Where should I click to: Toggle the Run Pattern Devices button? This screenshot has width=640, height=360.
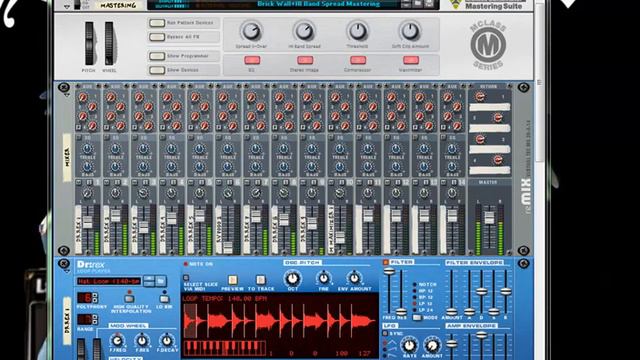157,23
